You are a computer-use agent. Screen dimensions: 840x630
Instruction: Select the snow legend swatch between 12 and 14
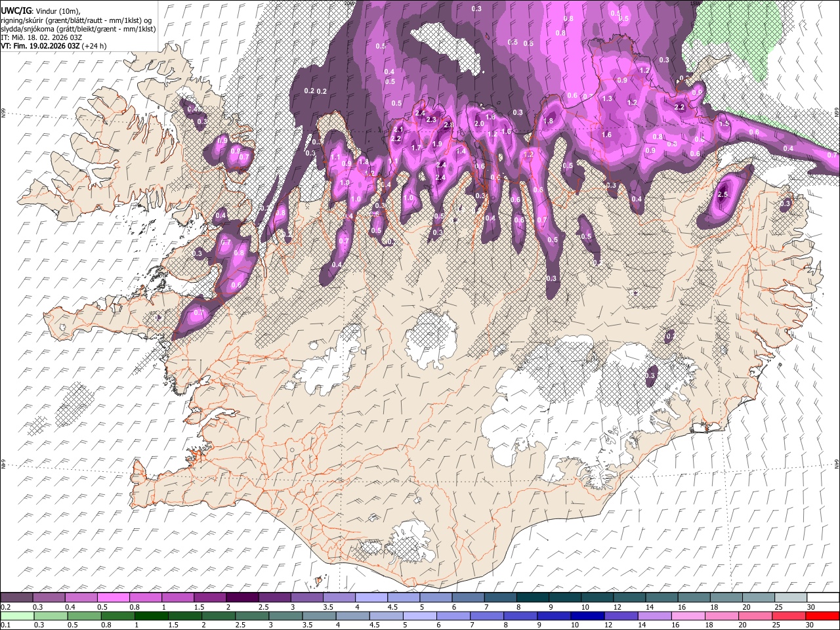[629, 597]
